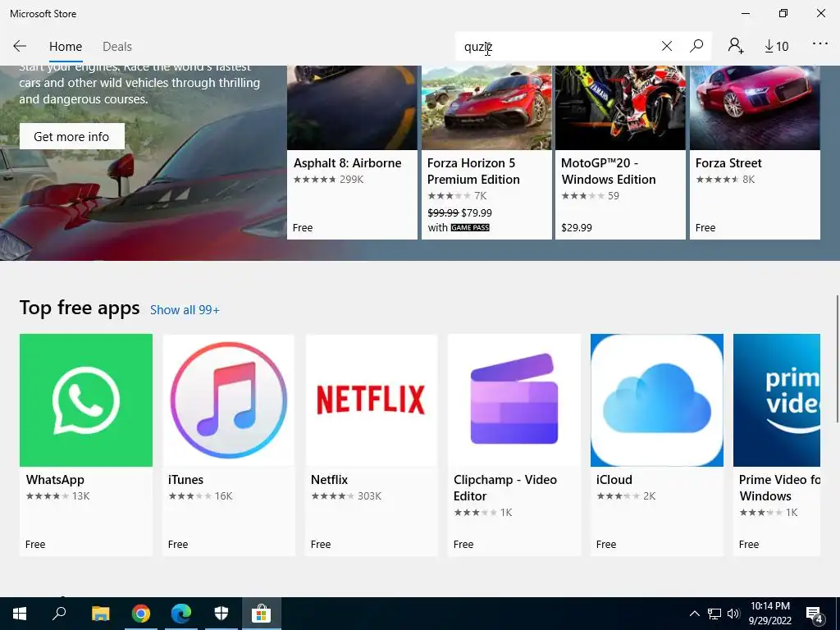Launch Google Chrome from the taskbar
Screen dimensions: 840x630
(x=141, y=614)
